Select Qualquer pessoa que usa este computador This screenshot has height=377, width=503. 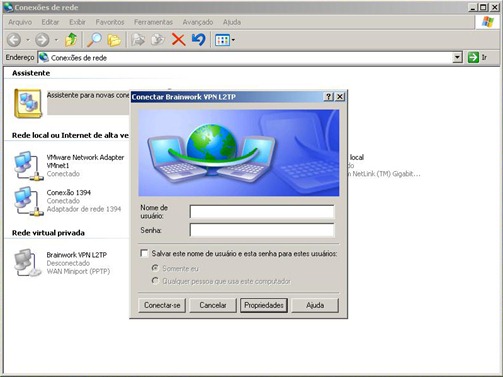pos(155,281)
